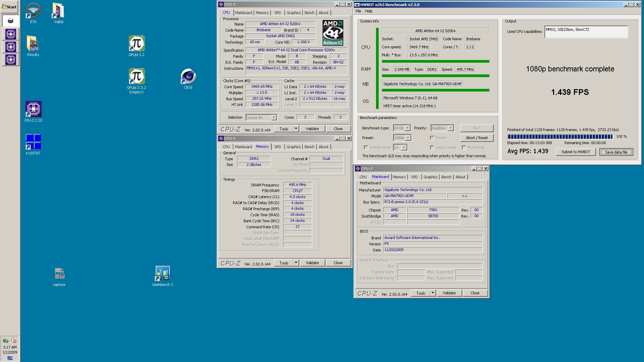The width and height of the screenshot is (644, 362).
Task: Switch to Graphics tab in top CPU-Z window
Action: pos(294,13)
